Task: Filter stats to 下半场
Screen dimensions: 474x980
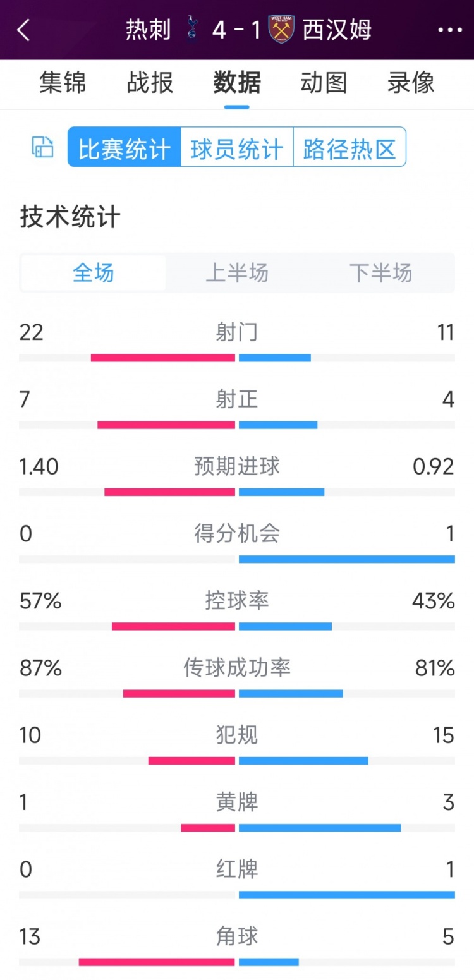Action: (380, 273)
